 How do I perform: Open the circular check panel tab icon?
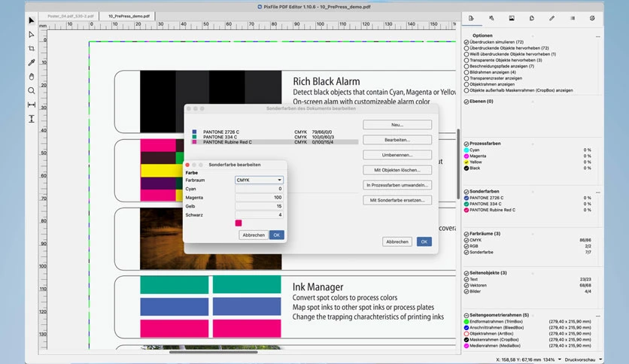click(x=592, y=19)
